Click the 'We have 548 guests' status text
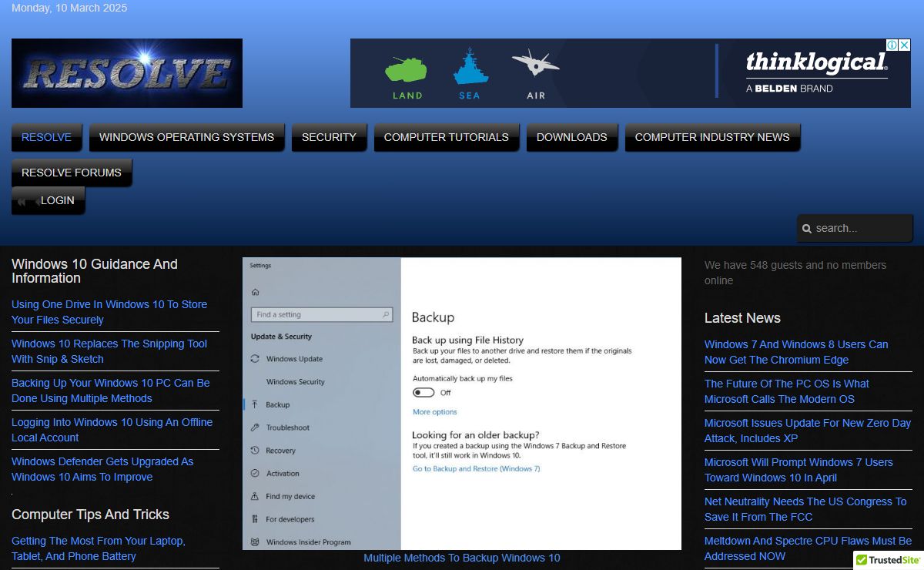 [795, 273]
